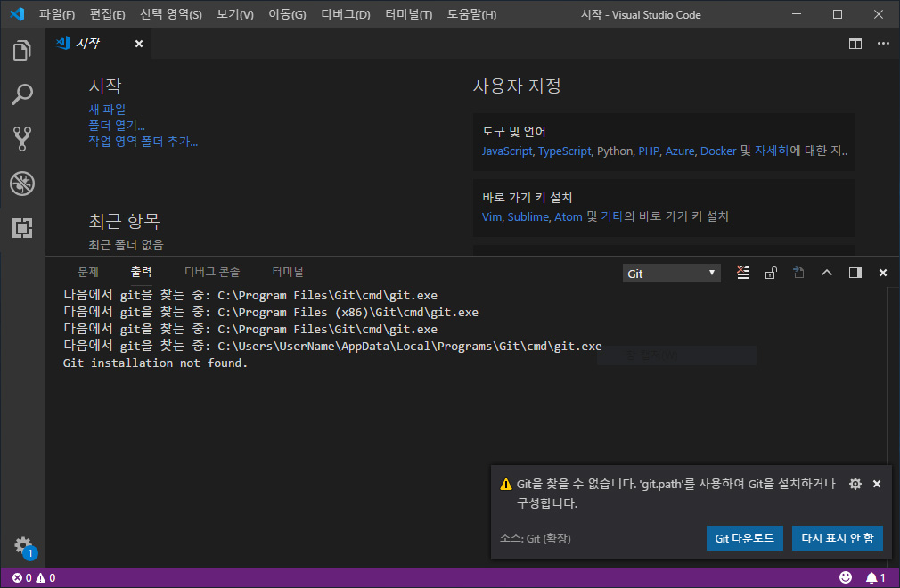Open the Search view in activity bar
Screen dimensions: 900x588
(21, 94)
